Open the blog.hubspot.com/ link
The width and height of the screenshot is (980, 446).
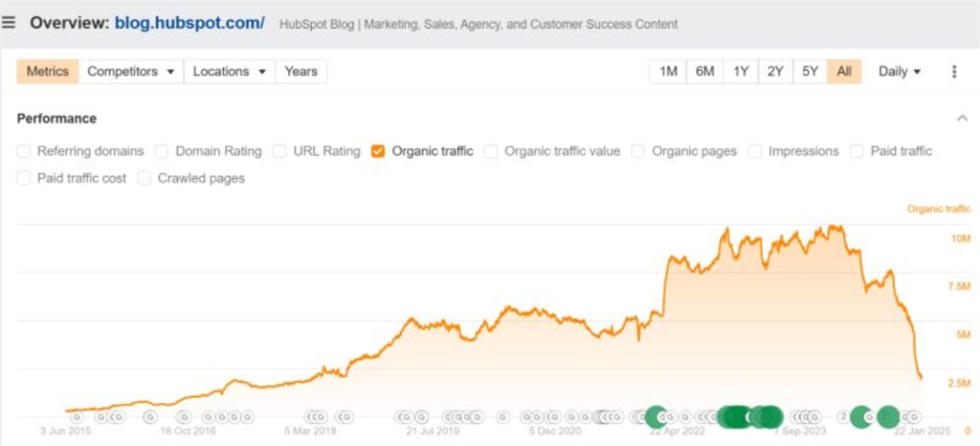(x=190, y=22)
